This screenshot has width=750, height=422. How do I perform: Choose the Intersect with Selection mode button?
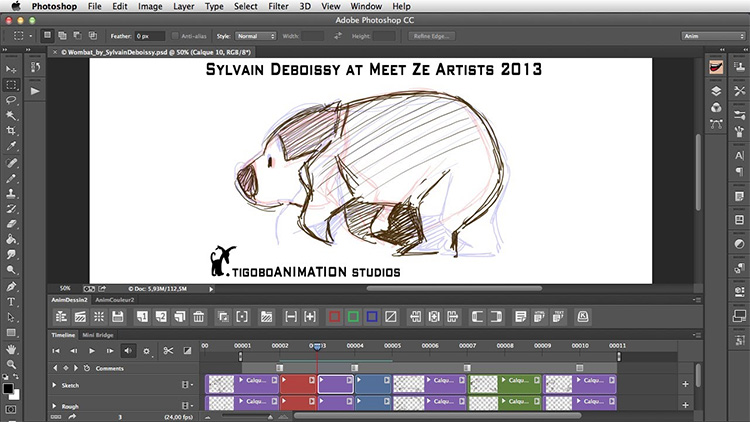93,35
